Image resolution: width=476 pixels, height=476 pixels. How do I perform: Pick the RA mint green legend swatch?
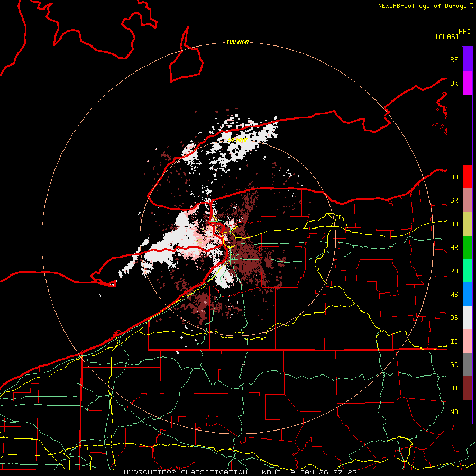467,271
